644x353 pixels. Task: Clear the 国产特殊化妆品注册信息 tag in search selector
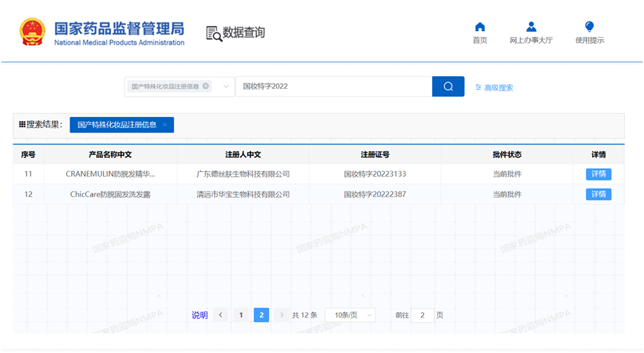205,87
